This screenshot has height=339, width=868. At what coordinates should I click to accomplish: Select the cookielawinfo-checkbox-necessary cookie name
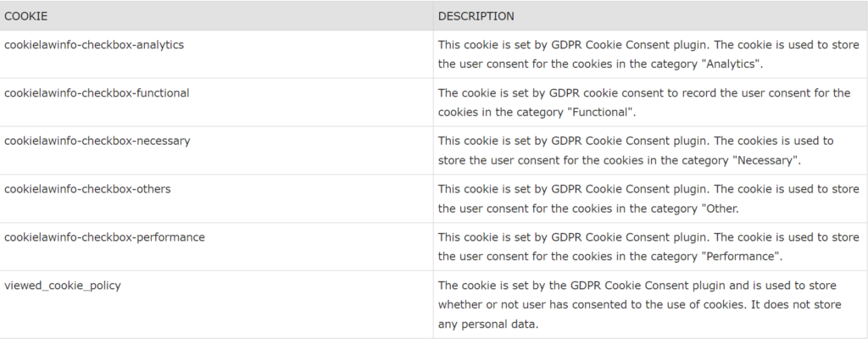[97, 141]
